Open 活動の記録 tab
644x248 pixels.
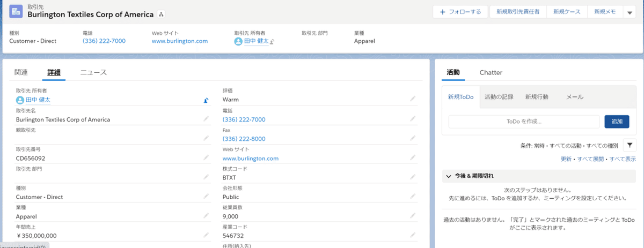tap(499, 97)
